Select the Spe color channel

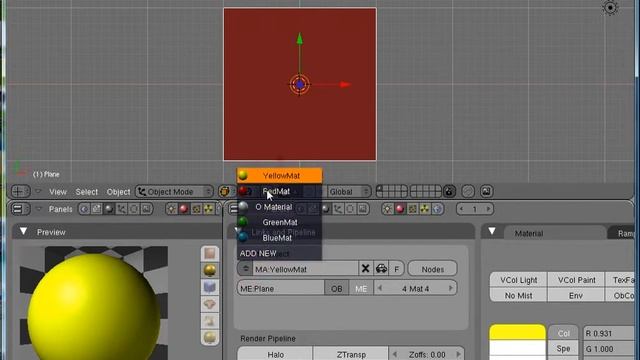(x=563, y=349)
